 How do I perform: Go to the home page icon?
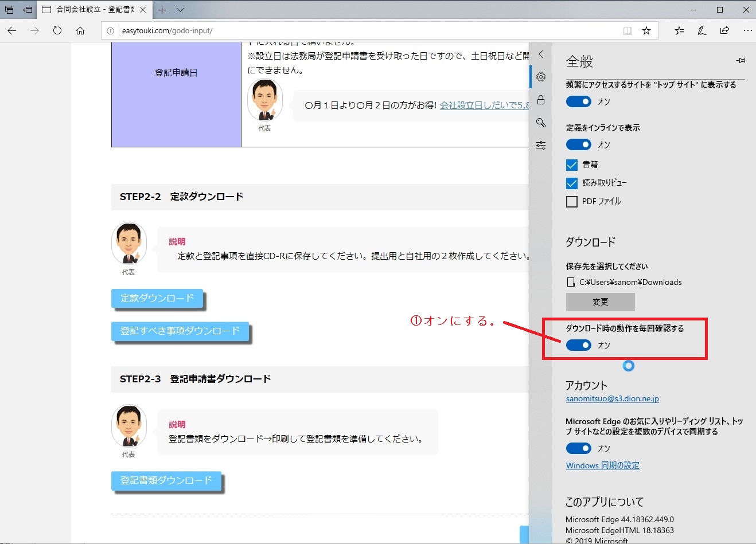[x=80, y=31]
